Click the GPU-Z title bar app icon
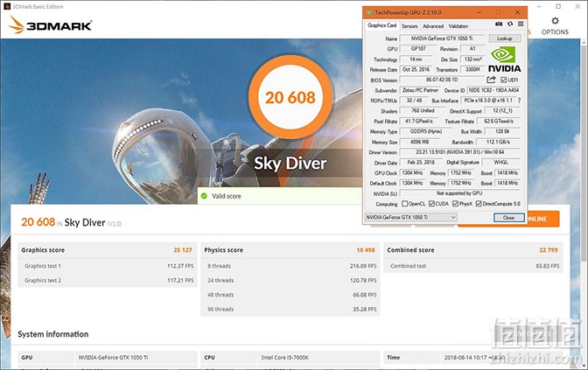Image resolution: width=588 pixels, height=370 pixels. pyautogui.click(x=369, y=12)
